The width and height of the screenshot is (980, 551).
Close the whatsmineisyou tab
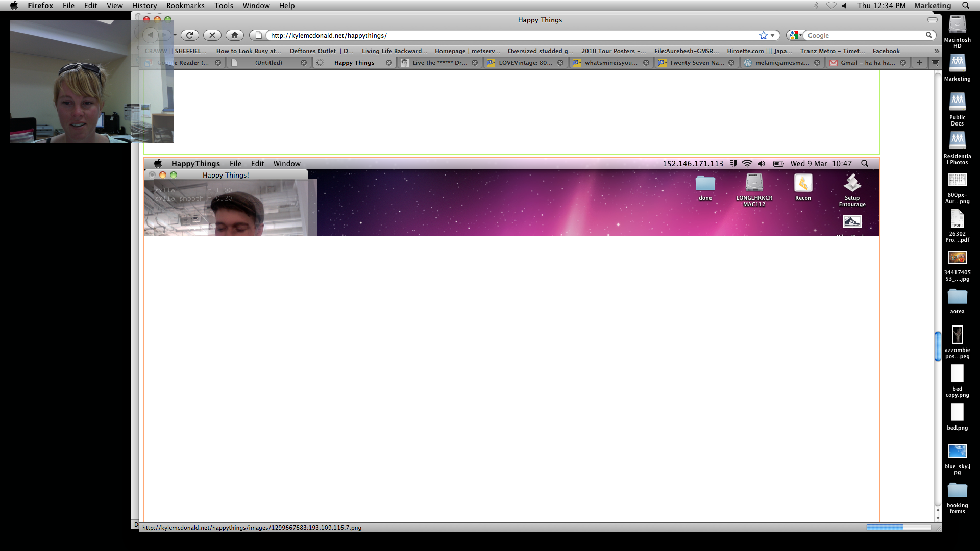tap(646, 63)
